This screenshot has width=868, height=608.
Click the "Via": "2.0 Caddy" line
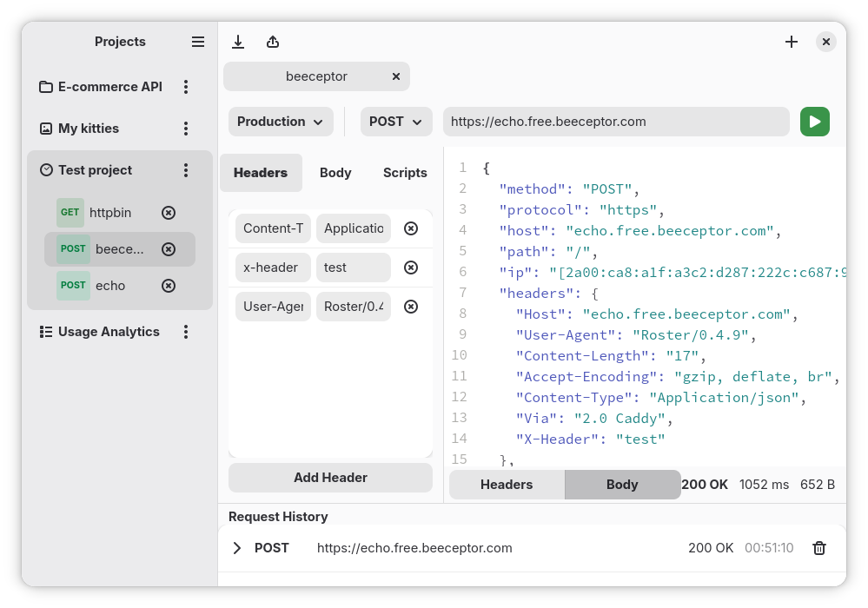click(594, 419)
